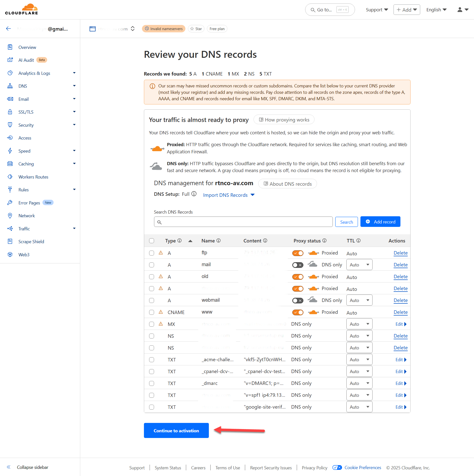Click the Search button beside the search field
The width and height of the screenshot is (474, 476).
point(346,222)
